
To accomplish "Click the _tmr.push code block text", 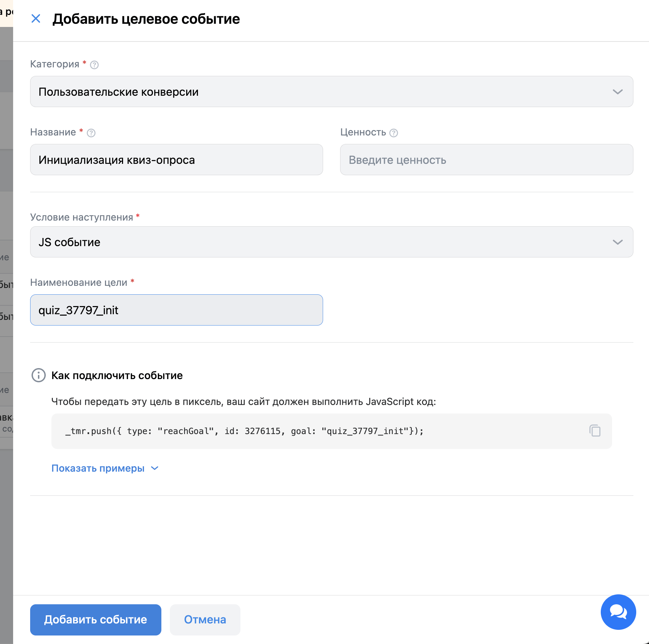I will (x=244, y=431).
